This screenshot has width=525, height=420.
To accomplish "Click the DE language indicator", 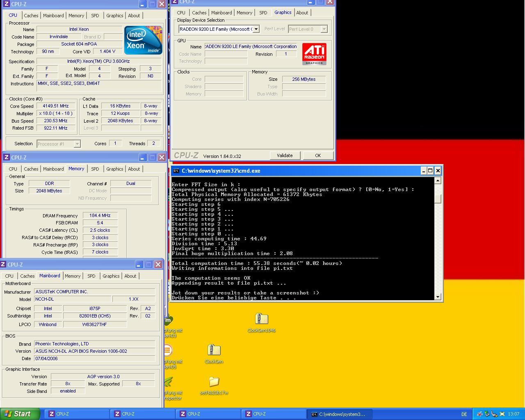I will [464, 414].
